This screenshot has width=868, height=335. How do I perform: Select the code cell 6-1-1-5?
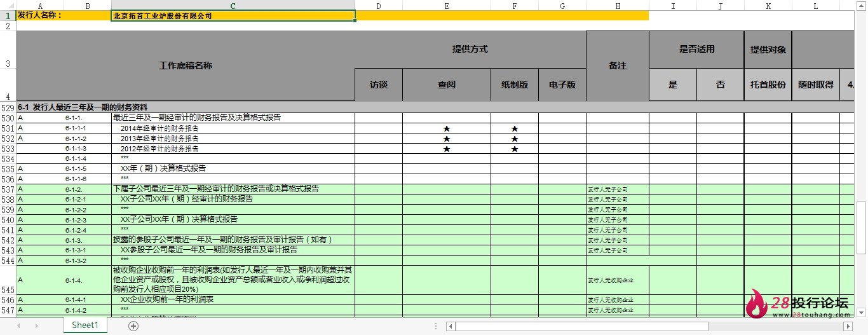click(x=88, y=168)
